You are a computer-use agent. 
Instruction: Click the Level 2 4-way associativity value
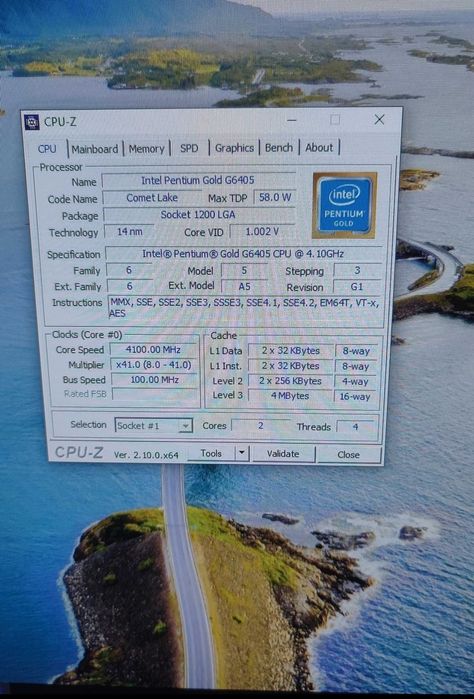tap(356, 382)
